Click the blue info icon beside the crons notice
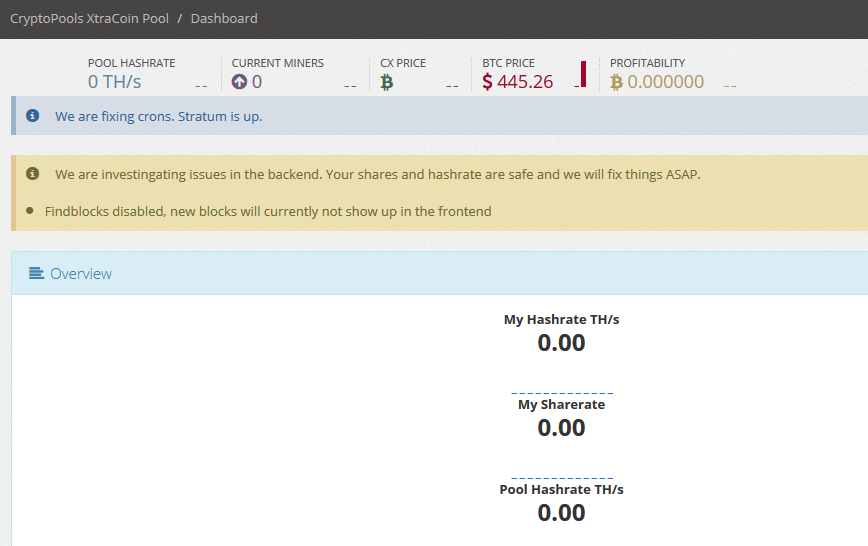The height and width of the screenshot is (546, 868). tap(33, 115)
